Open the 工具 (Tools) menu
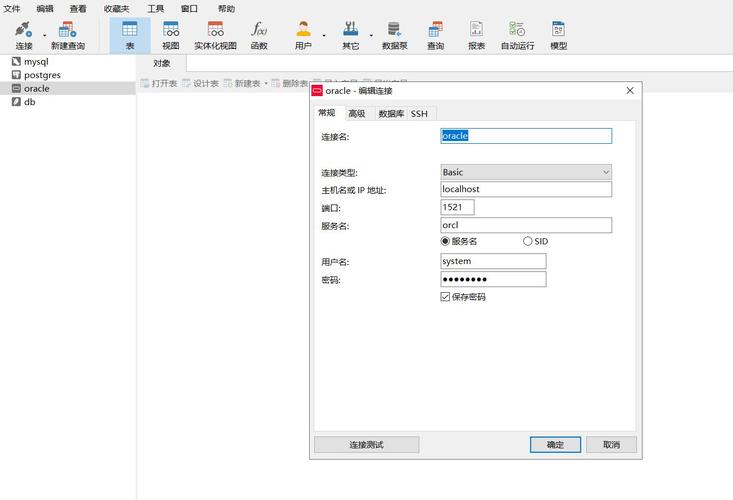This screenshot has width=733, height=500. 156,8
